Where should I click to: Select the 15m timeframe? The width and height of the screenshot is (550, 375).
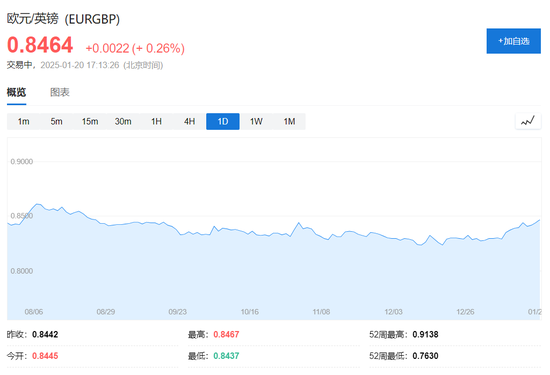[90, 121]
